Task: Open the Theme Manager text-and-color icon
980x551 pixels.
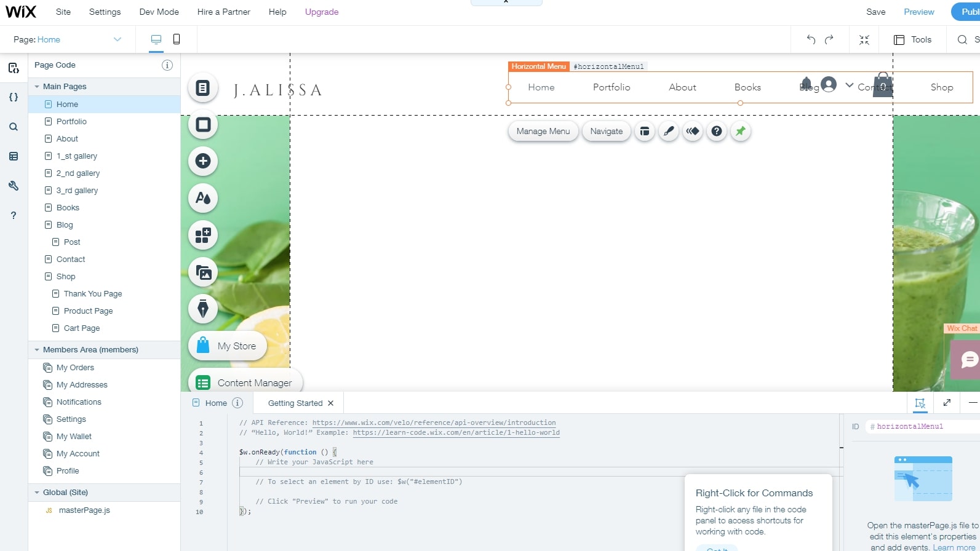Action: [x=203, y=198]
